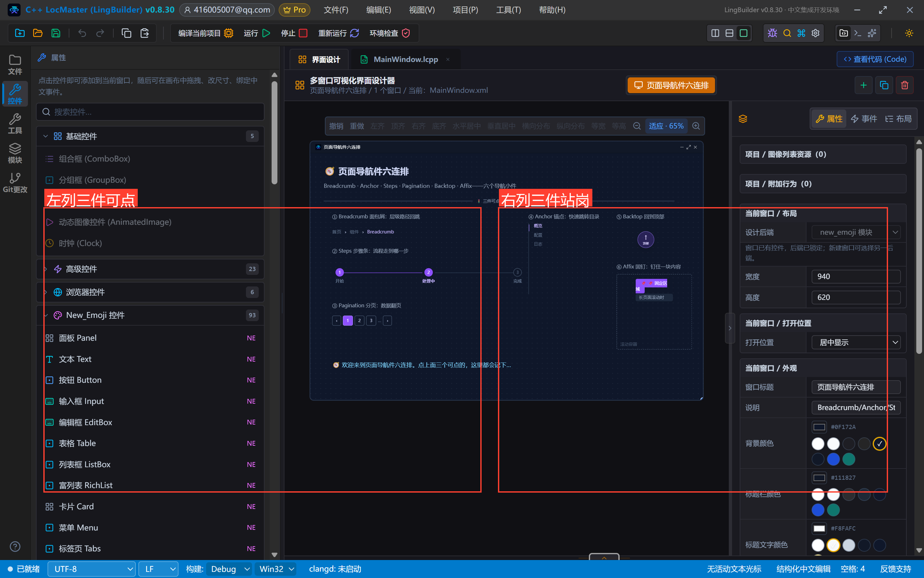Click the redo arrow icon
Image resolution: width=924 pixels, height=578 pixels.
tap(100, 33)
